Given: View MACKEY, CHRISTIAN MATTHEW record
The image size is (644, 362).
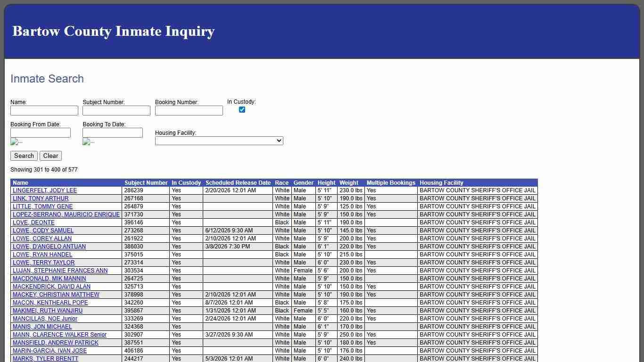Looking at the screenshot, I should click(56, 295).
